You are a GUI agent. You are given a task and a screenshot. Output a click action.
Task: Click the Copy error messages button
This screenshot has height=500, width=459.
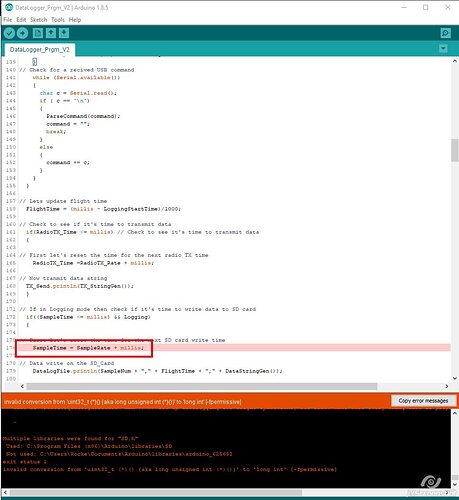pyautogui.click(x=423, y=401)
